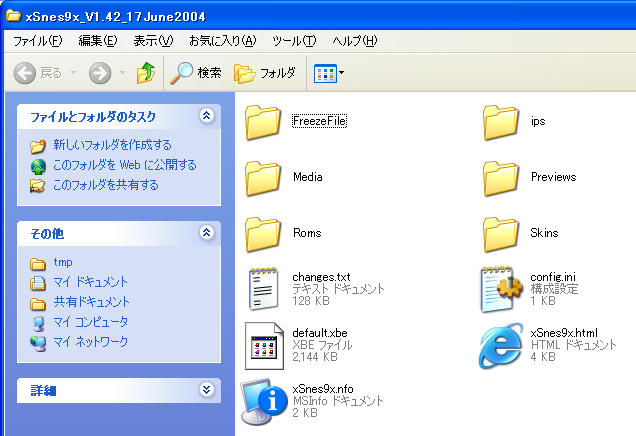Open the 編集(E) menu
Screen dimensions: 636x436
pyautogui.click(x=98, y=41)
